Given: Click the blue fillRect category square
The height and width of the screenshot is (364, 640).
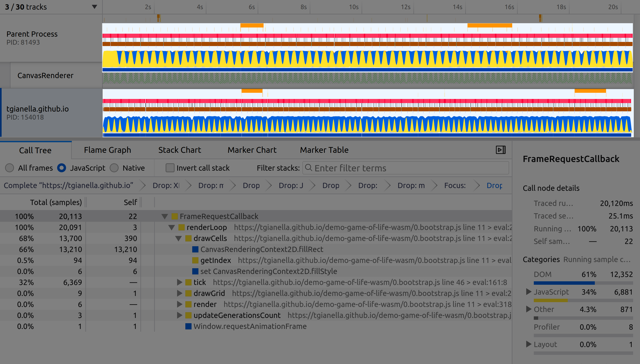Looking at the screenshot, I should [195, 249].
